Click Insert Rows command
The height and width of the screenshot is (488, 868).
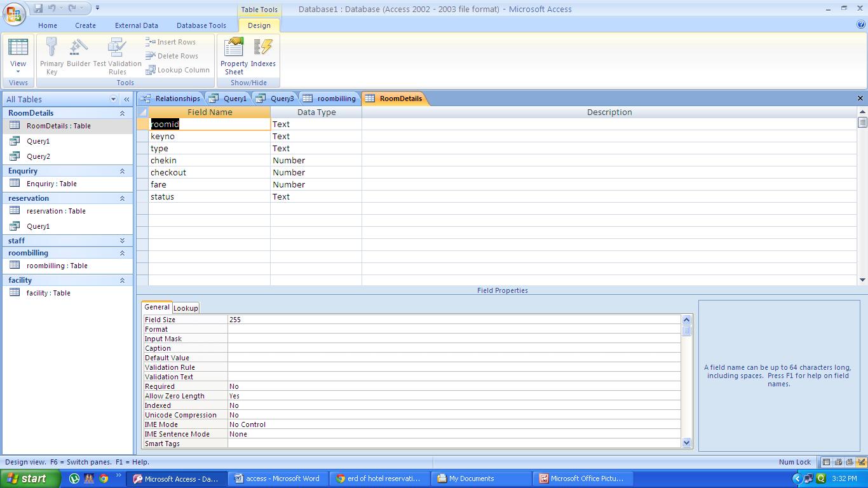coord(170,42)
